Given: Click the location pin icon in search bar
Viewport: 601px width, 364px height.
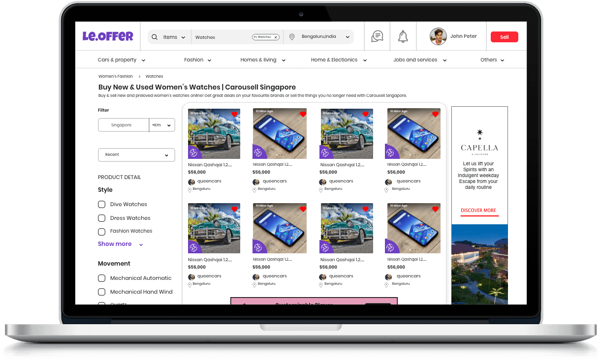Looking at the screenshot, I should point(292,37).
